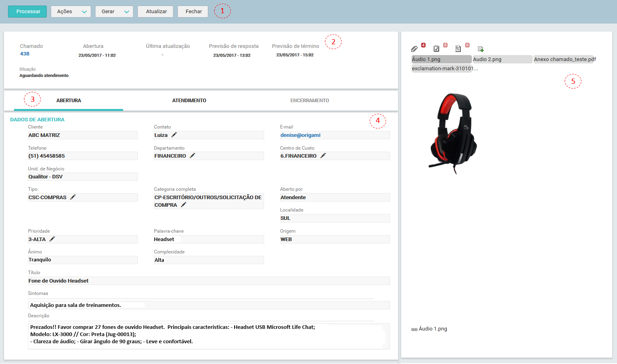Viewport: 617px width, 364px height.
Task: Open the Ações dropdown
Action: (71, 12)
